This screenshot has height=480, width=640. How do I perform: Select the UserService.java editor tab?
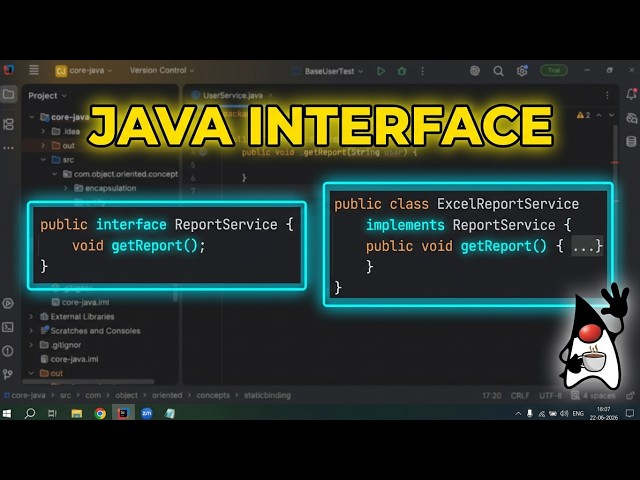point(233,96)
